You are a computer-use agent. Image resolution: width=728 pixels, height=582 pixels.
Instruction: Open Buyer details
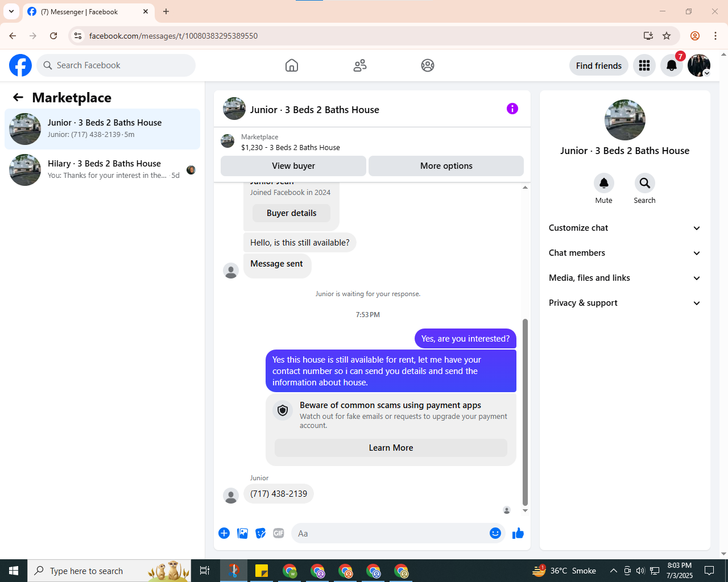(291, 213)
